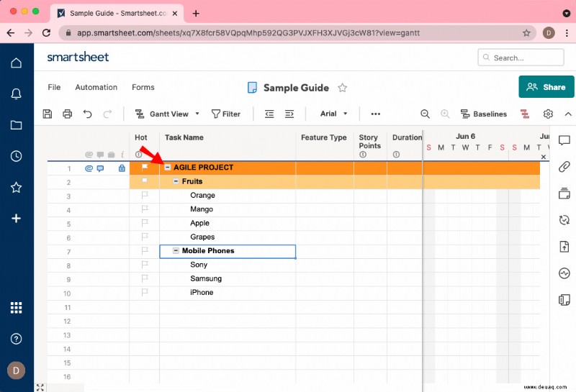Open Help question mark icon
This screenshot has height=392, width=576.
pos(16,339)
